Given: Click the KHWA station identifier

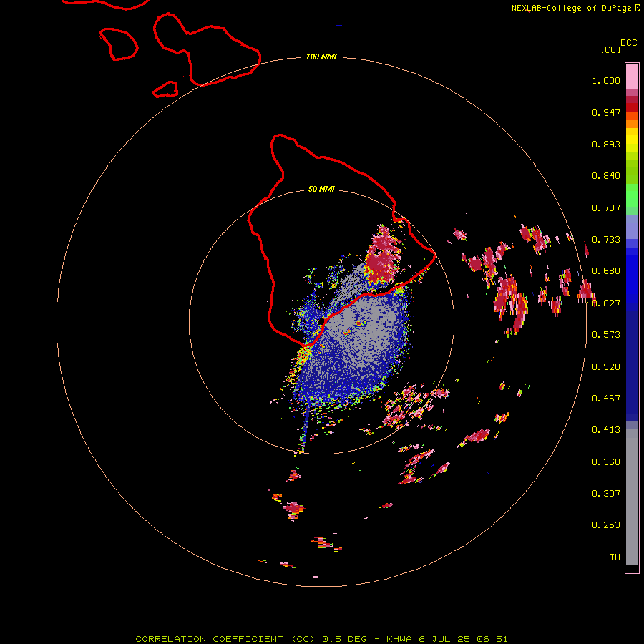Looking at the screenshot, I should point(399,639).
